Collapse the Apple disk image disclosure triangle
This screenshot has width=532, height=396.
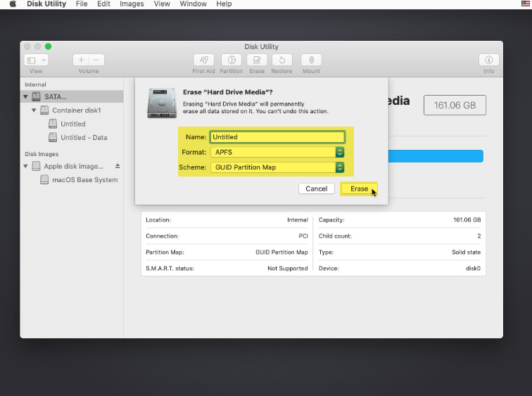(25, 166)
